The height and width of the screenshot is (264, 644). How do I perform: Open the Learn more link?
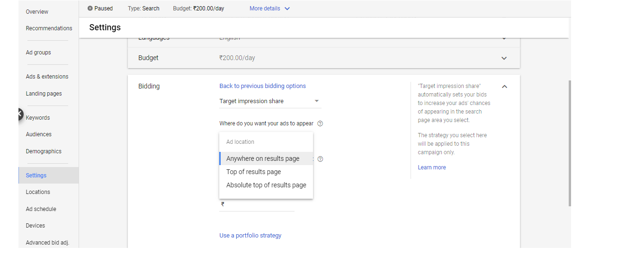click(431, 167)
